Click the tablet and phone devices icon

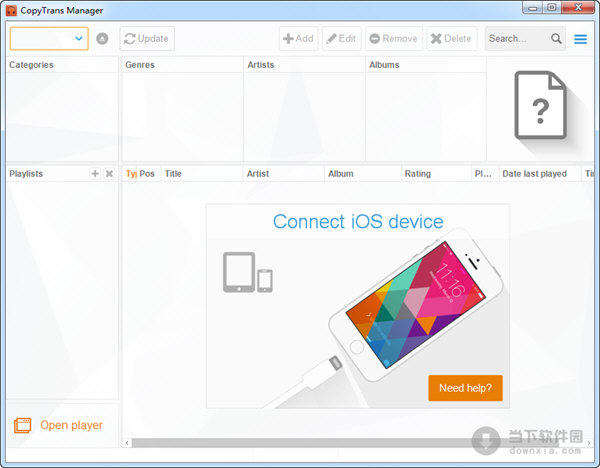[x=248, y=272]
